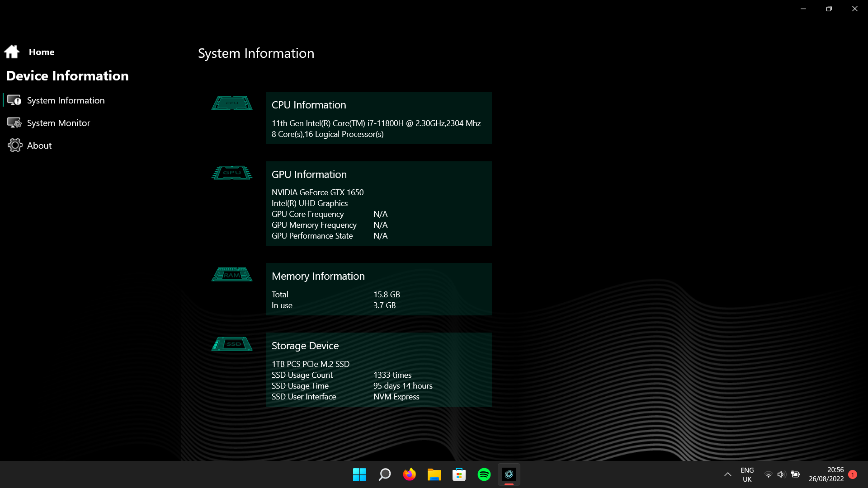Click the 95 days 14 hours value

point(403,386)
